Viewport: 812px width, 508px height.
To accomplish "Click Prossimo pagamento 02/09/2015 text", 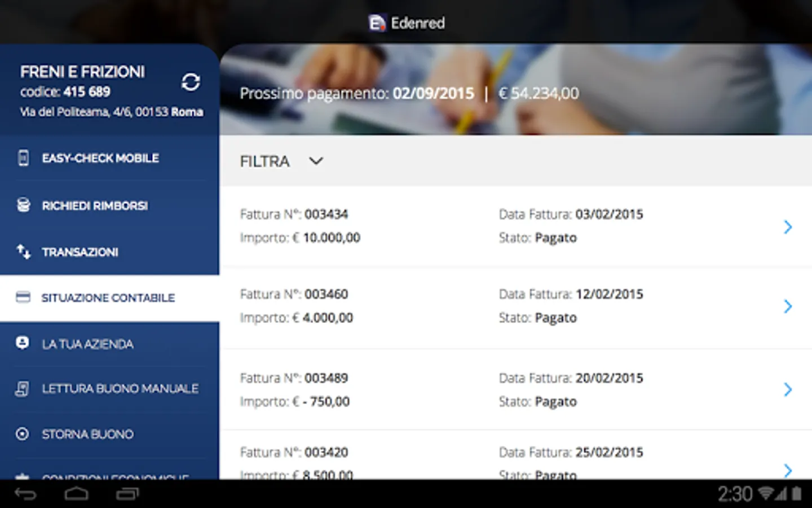I will 357,93.
